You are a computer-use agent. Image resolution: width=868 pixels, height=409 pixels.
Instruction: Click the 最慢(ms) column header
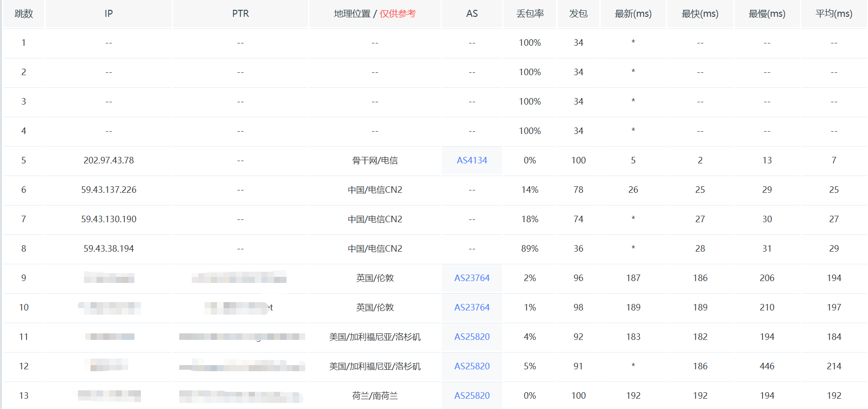[767, 14]
